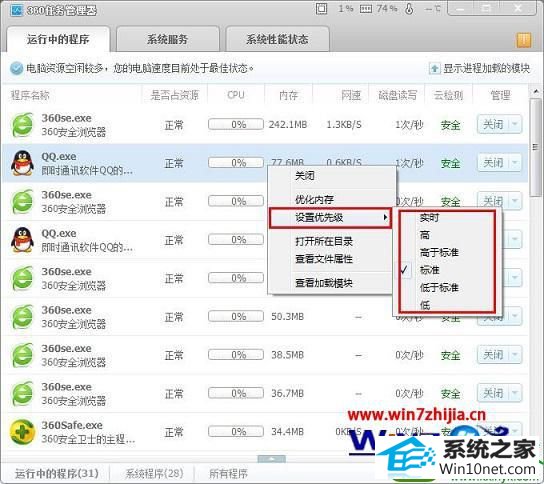This screenshot has width=544, height=484.
Task: Click the yellow 360Safe.exe icon
Action: [23, 432]
